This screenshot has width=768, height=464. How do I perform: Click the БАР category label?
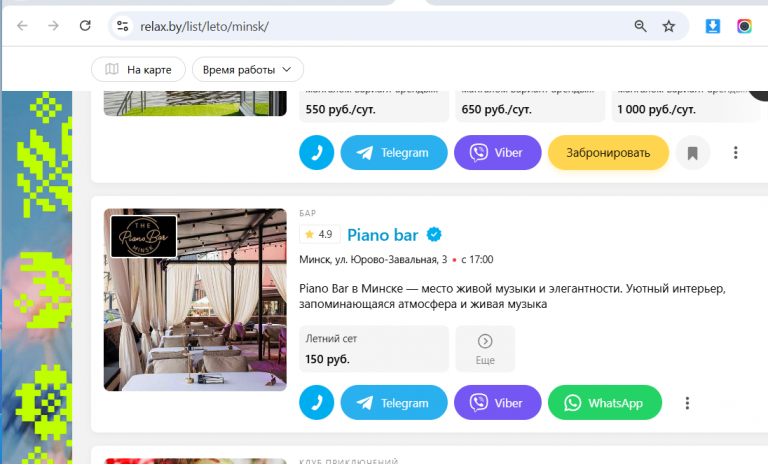(308, 213)
